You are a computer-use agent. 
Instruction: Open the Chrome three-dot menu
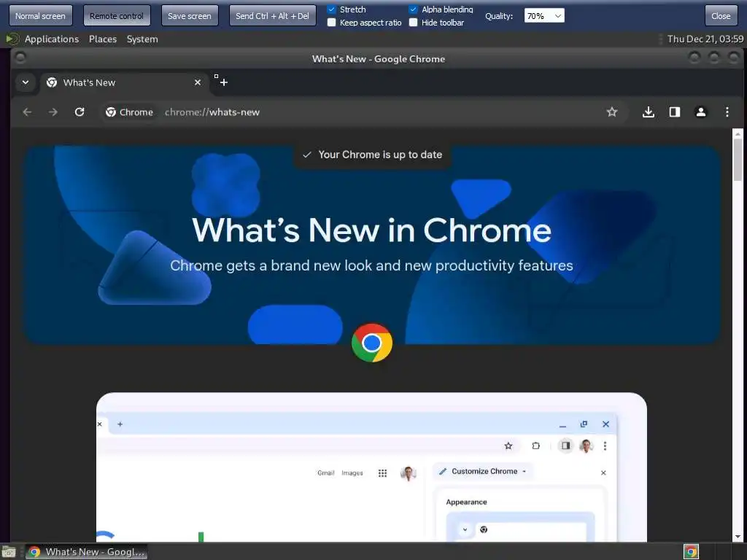tap(727, 112)
